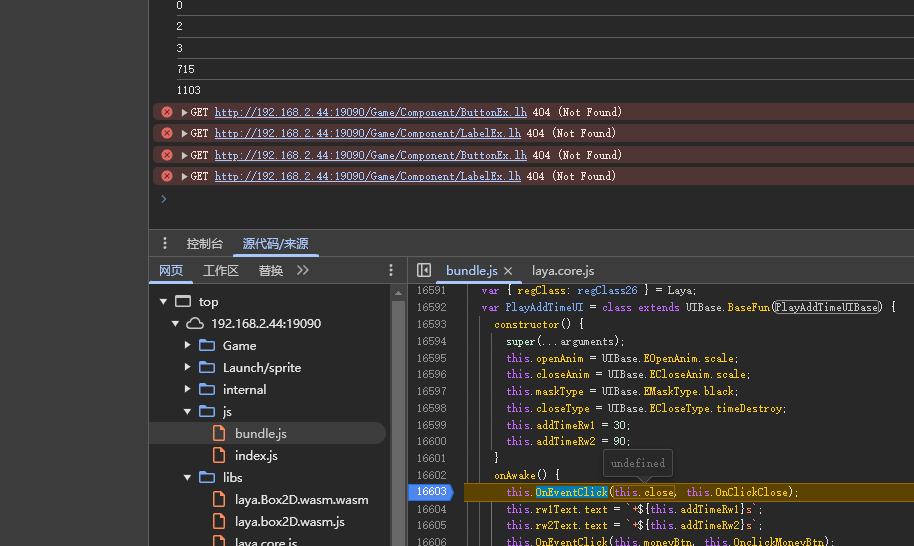Click the Game folder icon
This screenshot has width=914, height=546.
pyautogui.click(x=207, y=345)
